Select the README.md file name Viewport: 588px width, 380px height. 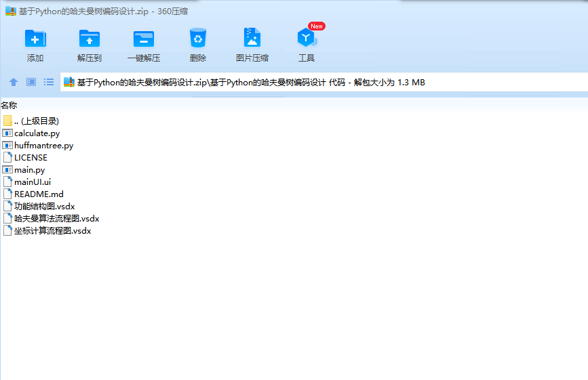(39, 194)
